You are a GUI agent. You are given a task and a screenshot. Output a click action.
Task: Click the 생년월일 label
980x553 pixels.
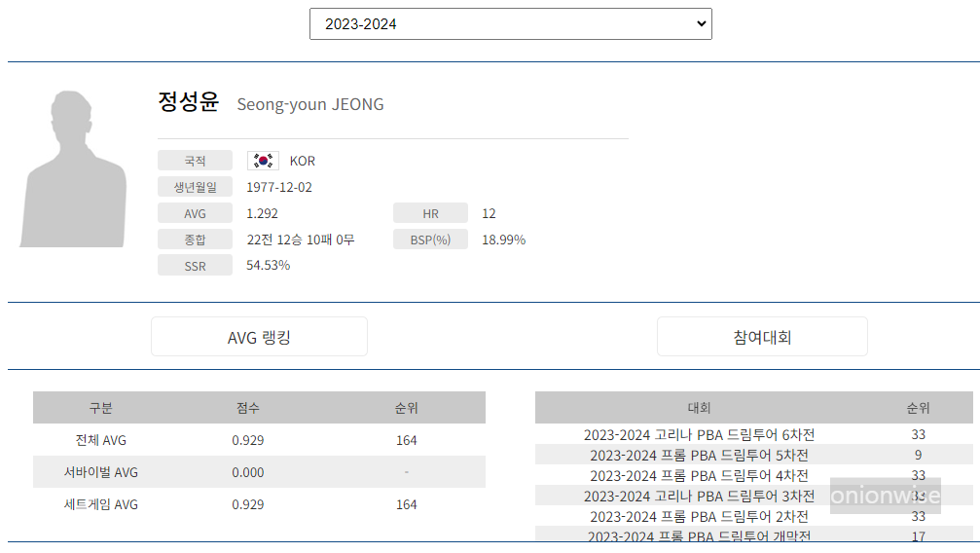[x=195, y=187]
